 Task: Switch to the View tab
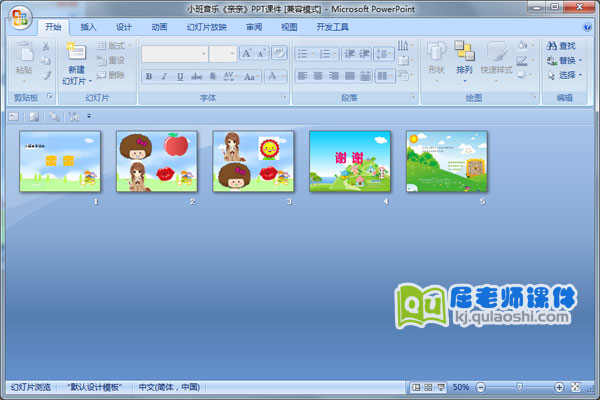[289, 27]
